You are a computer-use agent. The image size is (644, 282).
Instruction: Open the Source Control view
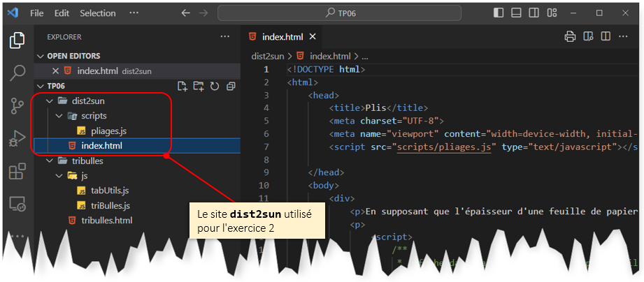click(x=17, y=106)
